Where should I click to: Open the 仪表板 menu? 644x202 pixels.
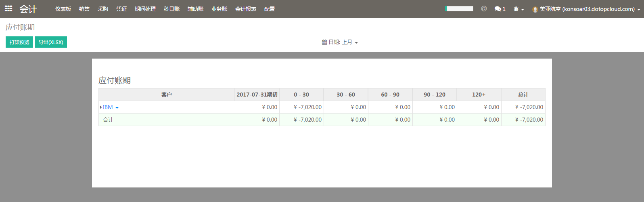(x=63, y=9)
